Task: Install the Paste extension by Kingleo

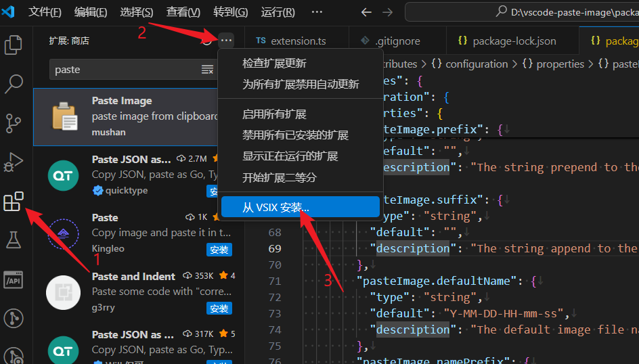Action: pyautogui.click(x=219, y=250)
